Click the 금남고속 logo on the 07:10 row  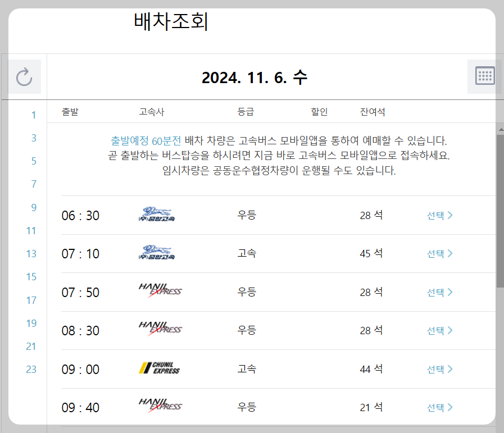pyautogui.click(x=157, y=253)
